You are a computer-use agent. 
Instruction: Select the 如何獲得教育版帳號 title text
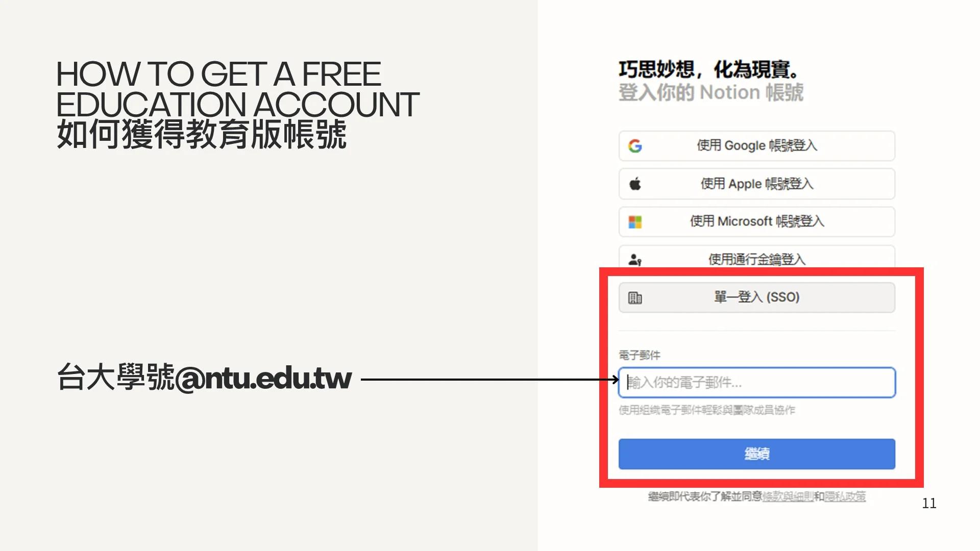click(x=202, y=135)
